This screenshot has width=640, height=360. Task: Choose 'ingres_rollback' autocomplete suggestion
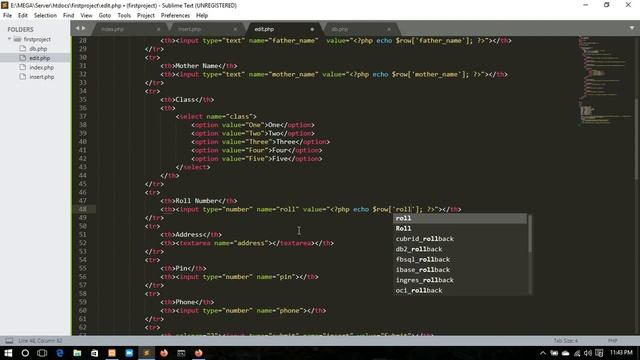(x=460, y=280)
